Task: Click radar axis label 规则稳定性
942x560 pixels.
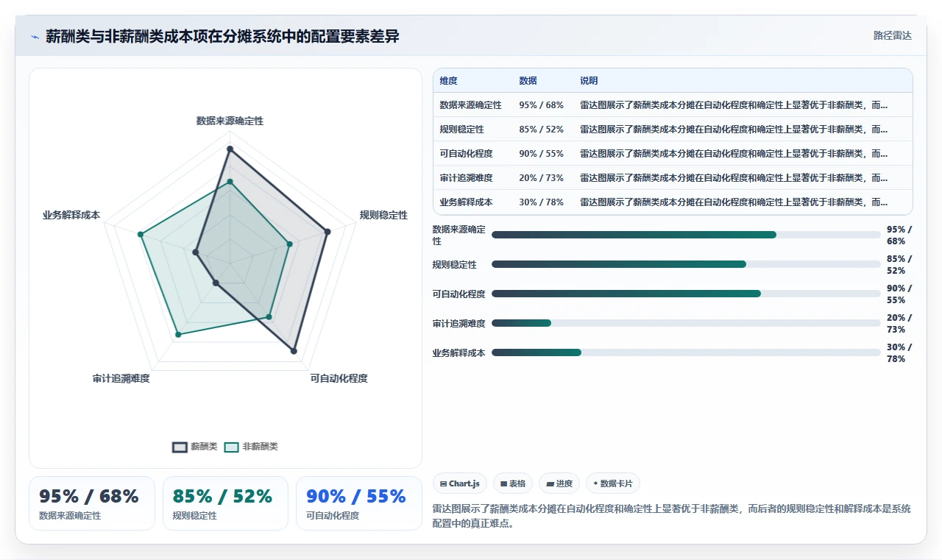Action: [383, 215]
